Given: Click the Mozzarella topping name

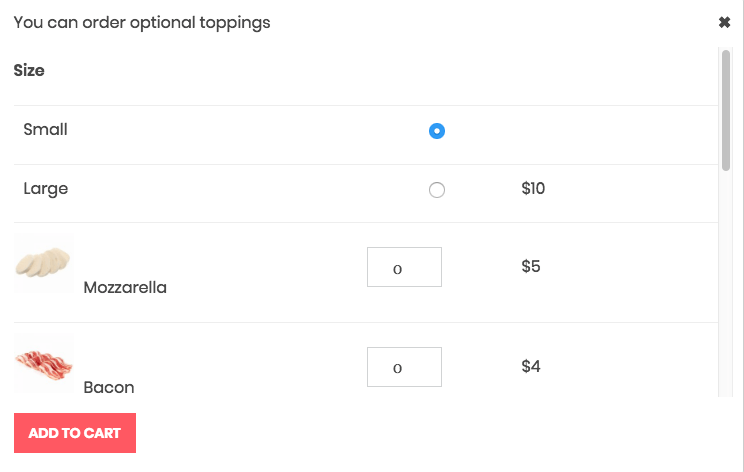Looking at the screenshot, I should tap(125, 288).
